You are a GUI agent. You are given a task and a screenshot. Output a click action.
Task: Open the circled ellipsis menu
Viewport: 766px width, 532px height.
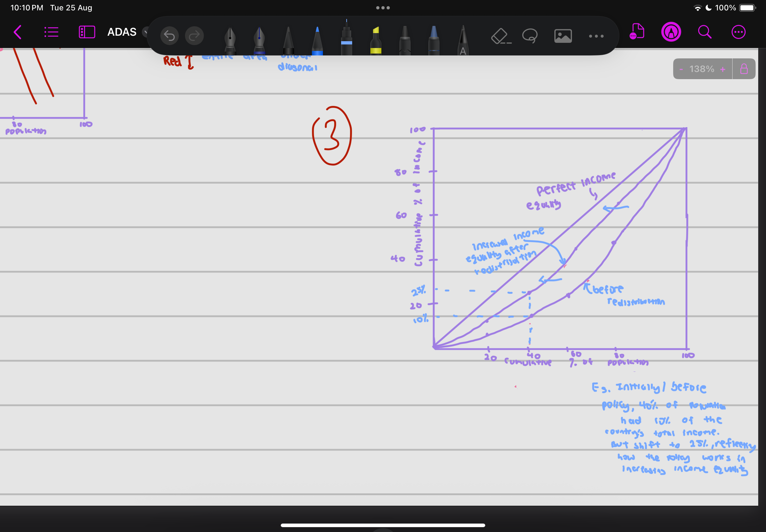pos(738,32)
